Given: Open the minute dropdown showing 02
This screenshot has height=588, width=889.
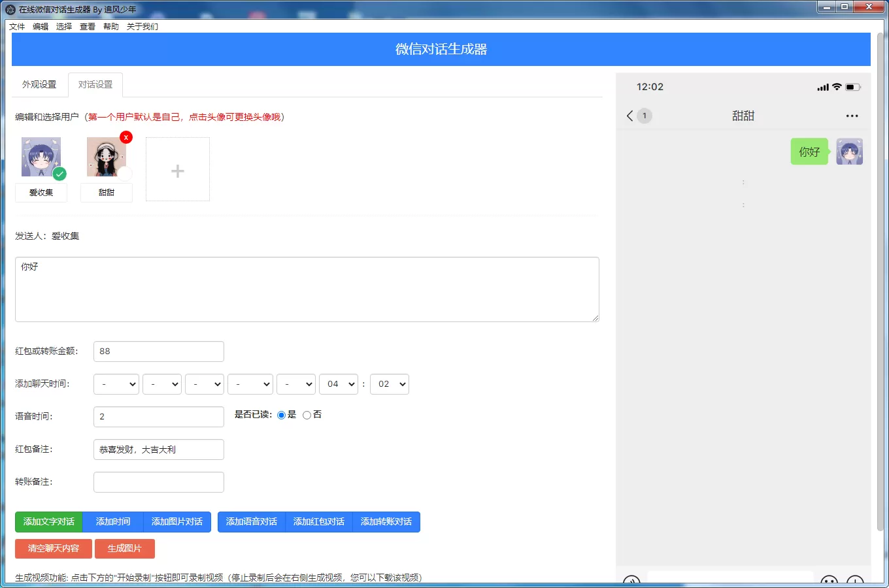Looking at the screenshot, I should (389, 384).
